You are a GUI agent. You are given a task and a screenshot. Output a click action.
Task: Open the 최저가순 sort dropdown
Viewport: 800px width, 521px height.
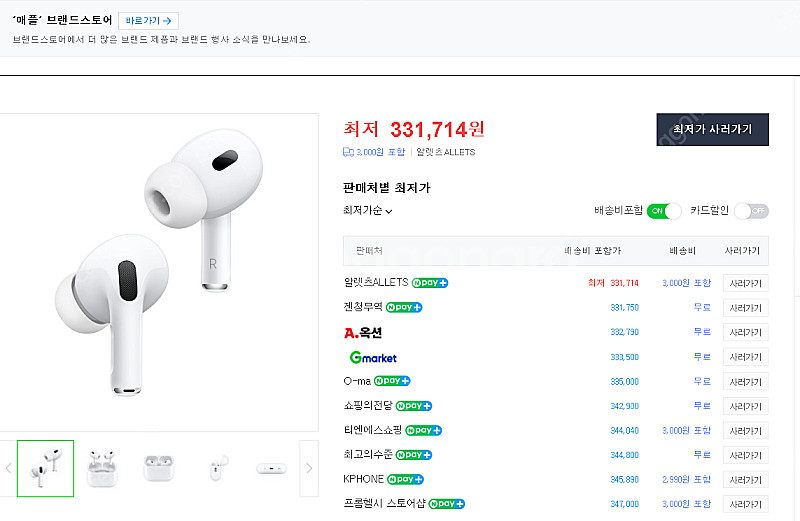coord(367,210)
